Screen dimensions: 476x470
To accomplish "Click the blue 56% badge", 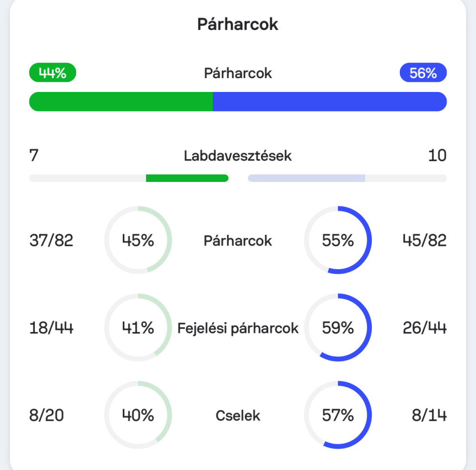I will pyautogui.click(x=423, y=72).
